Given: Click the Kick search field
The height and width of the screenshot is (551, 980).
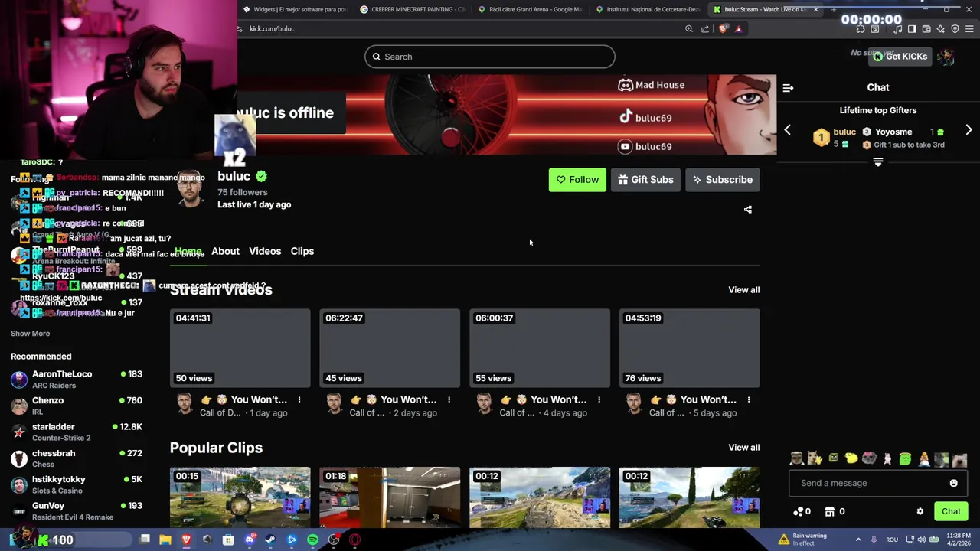Looking at the screenshot, I should click(490, 57).
